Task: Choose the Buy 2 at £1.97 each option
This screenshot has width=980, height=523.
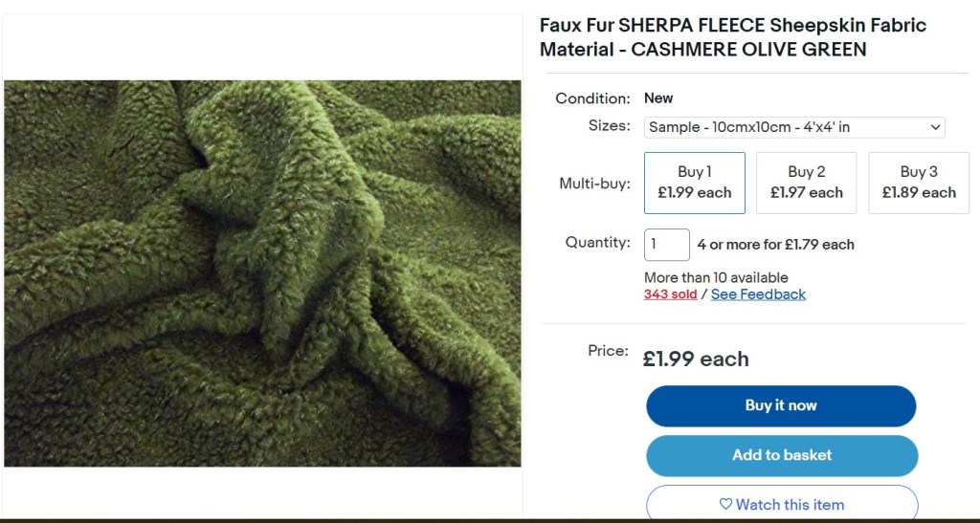Action: 806,183
